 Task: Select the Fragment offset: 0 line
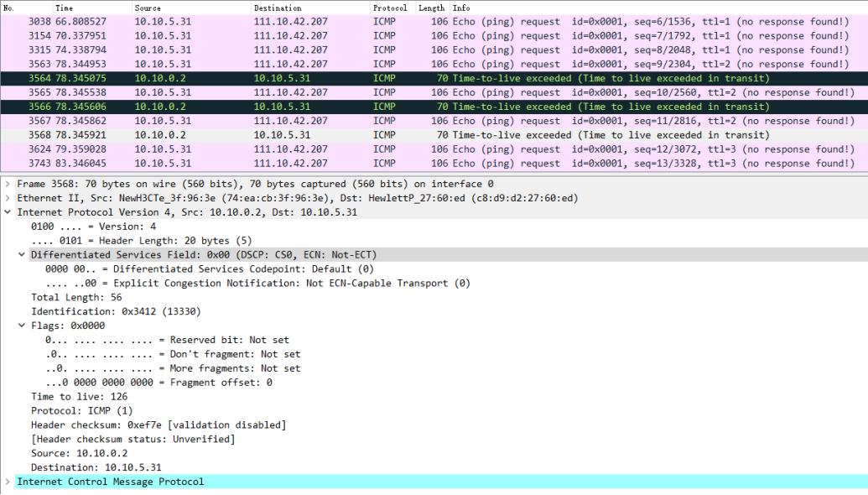159,383
